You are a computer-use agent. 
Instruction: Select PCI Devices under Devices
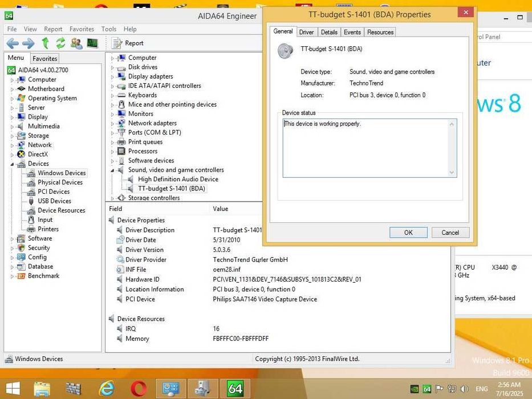pyautogui.click(x=54, y=192)
